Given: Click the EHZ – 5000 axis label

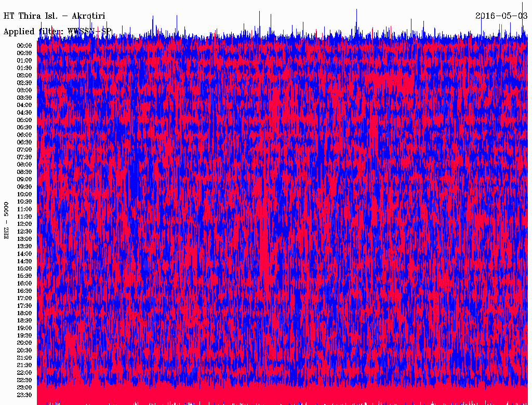Looking at the screenshot, I should click(6, 221).
